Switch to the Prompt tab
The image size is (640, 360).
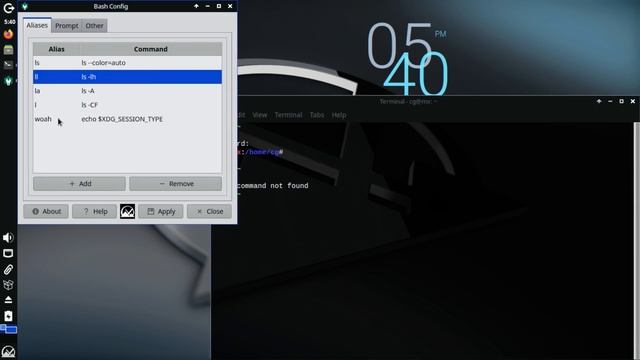click(x=67, y=26)
